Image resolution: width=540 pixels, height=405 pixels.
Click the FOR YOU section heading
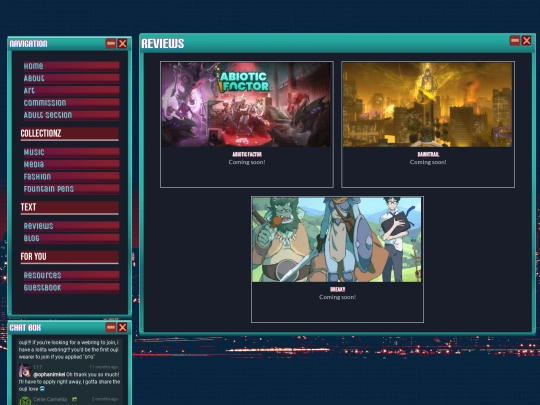(70, 257)
